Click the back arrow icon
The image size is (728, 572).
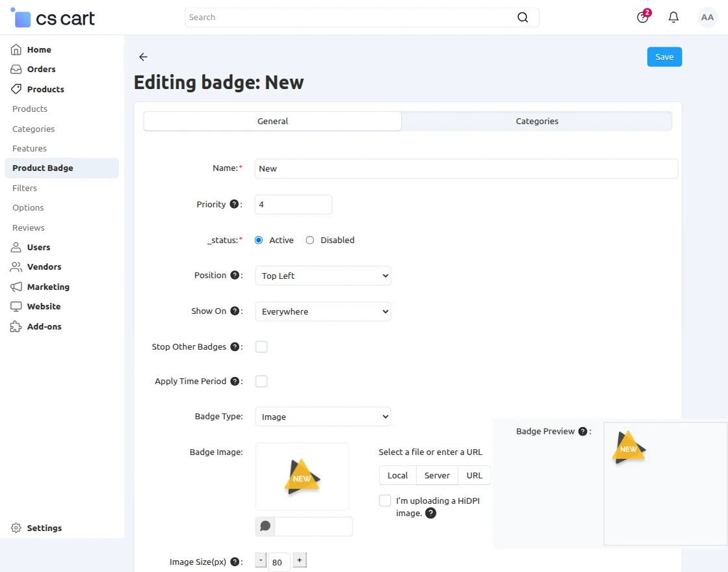pos(143,57)
